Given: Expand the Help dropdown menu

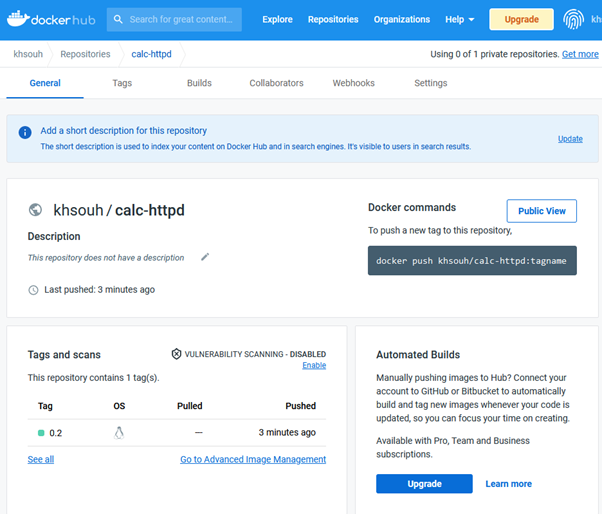Looking at the screenshot, I should pyautogui.click(x=460, y=19).
